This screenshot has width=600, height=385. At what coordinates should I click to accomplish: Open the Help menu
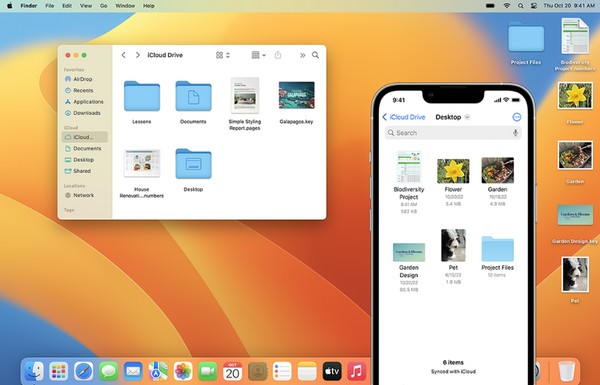coord(148,6)
